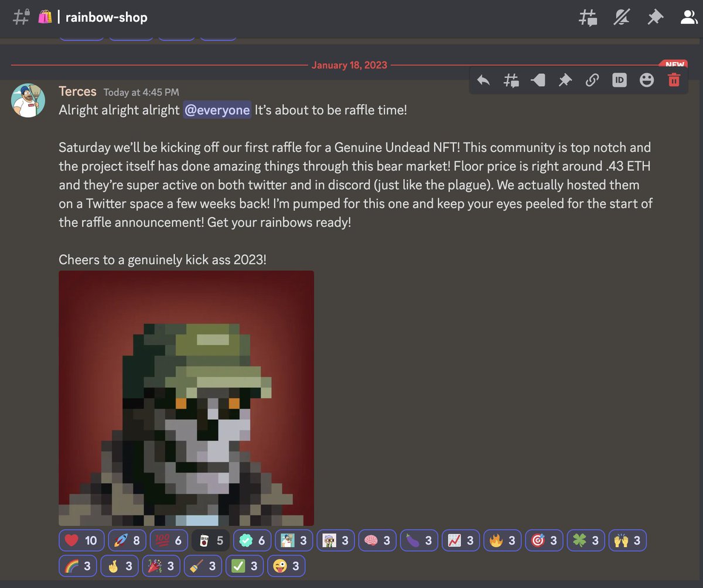Copy the message link

tap(592, 80)
